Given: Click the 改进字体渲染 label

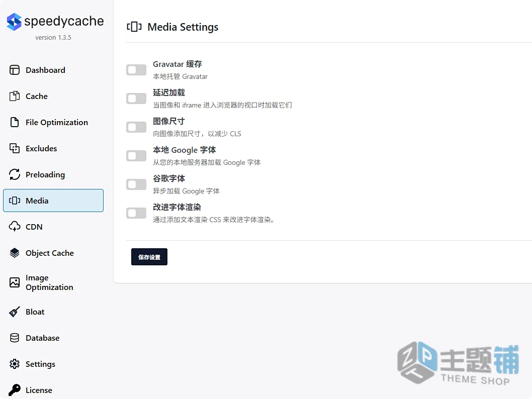Looking at the screenshot, I should 177,207.
